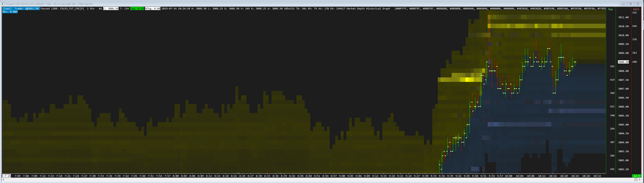
Task: Click the 3011.00 price on the scale
Action: coord(623,17)
